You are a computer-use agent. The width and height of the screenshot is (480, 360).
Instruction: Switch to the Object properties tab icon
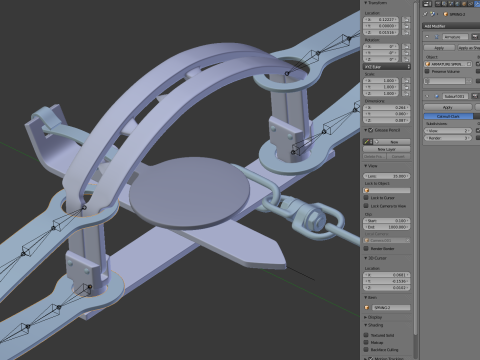(x=463, y=4)
